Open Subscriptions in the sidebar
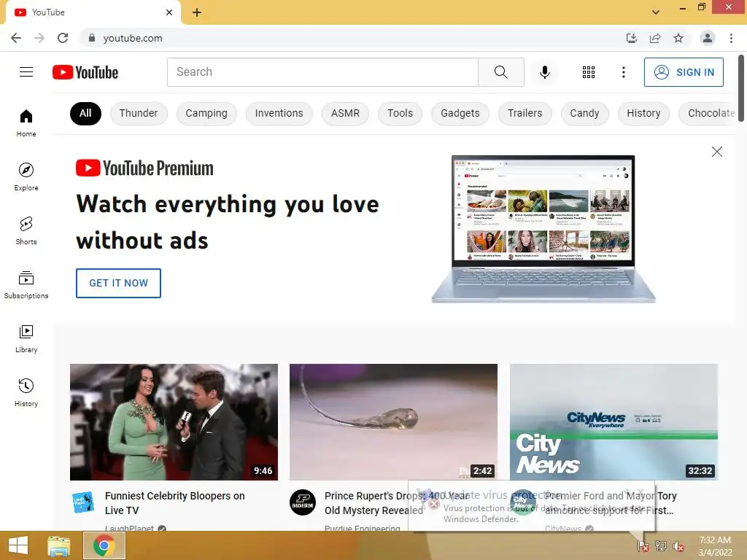747x560 pixels. point(26,285)
